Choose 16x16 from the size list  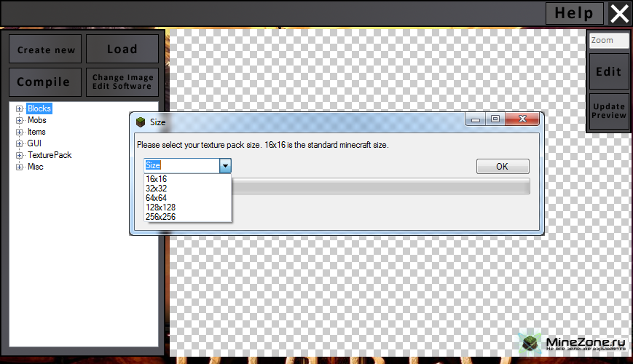[156, 179]
